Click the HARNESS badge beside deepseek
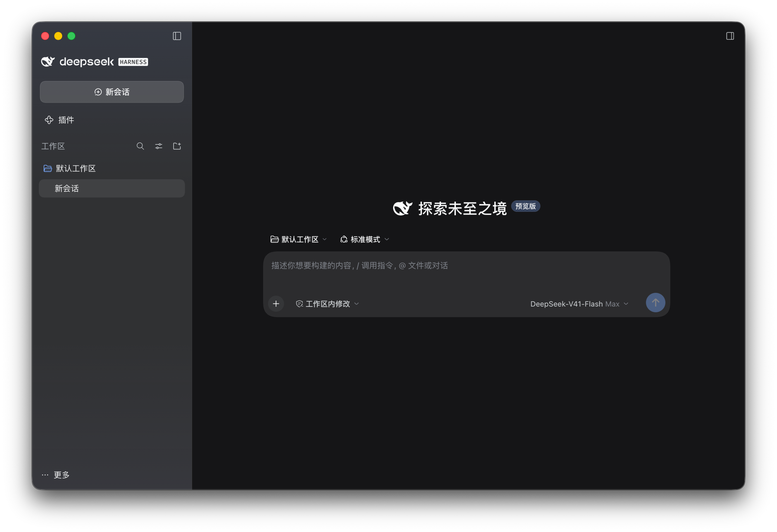 133,62
